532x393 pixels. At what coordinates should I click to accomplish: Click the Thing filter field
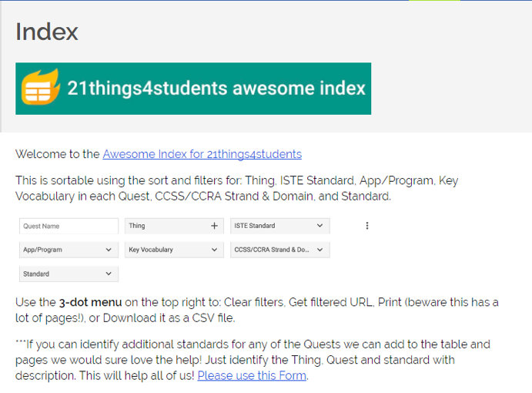coord(174,226)
